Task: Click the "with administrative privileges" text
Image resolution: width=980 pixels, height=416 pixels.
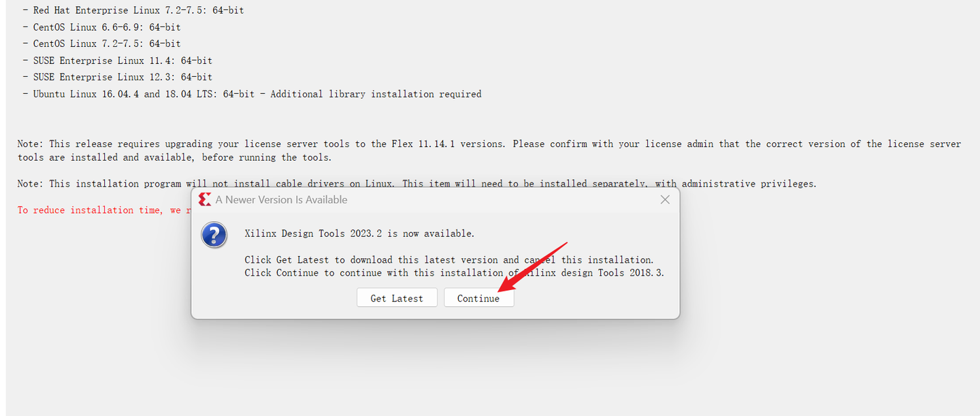Action: [749, 184]
